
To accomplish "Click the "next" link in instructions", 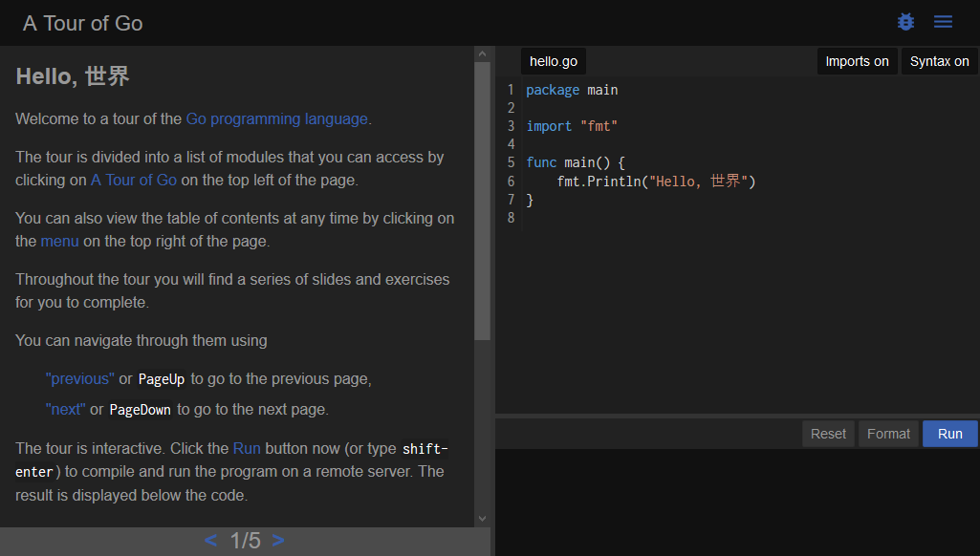I will click(x=66, y=409).
